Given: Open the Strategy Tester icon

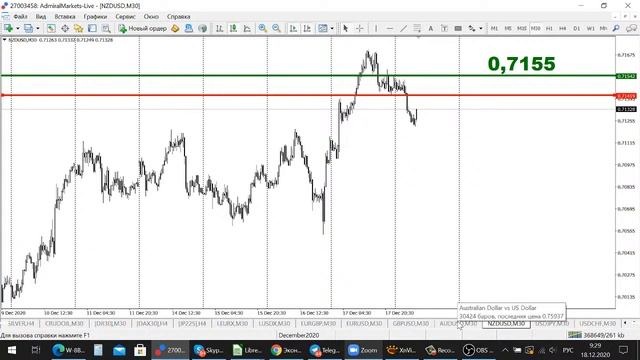Looking at the screenshot, I should [106, 28].
